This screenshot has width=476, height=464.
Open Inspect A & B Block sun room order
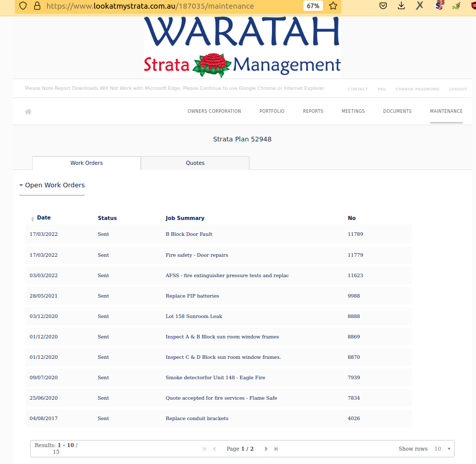tap(222, 336)
